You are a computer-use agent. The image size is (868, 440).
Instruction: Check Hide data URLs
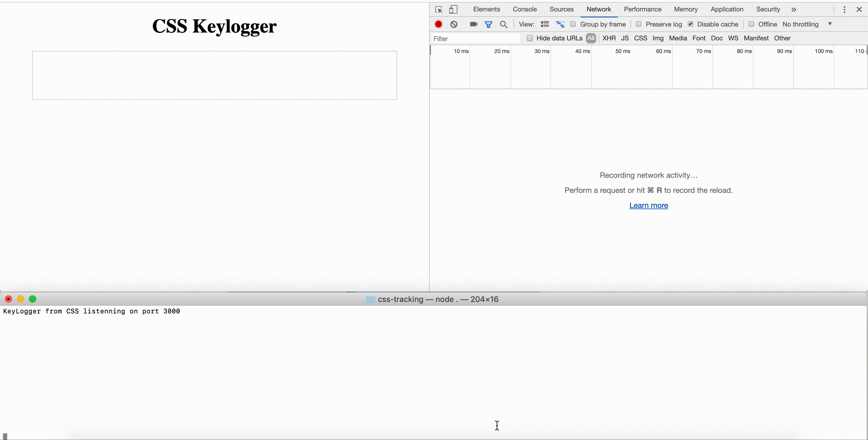[530, 38]
